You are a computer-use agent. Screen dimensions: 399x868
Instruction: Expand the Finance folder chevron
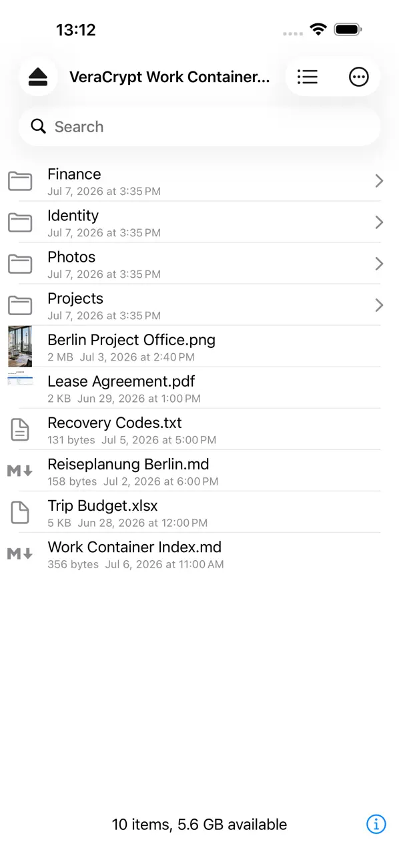[x=379, y=181]
